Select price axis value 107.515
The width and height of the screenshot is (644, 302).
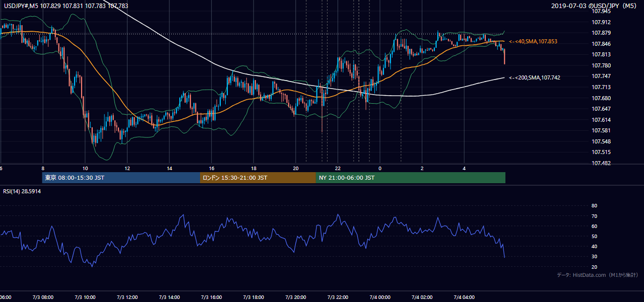click(601, 153)
